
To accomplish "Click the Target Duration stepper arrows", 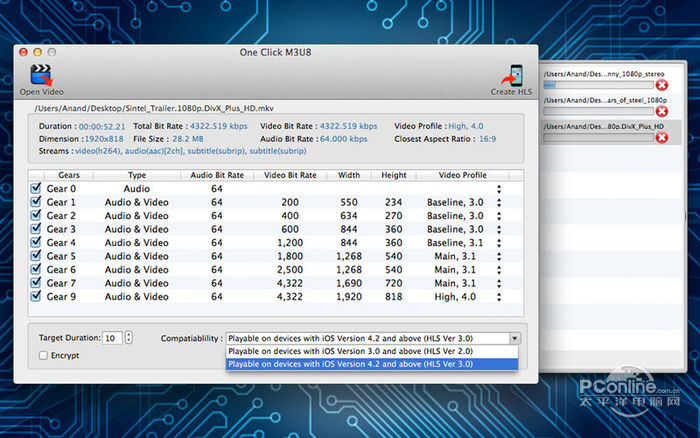I will [128, 338].
